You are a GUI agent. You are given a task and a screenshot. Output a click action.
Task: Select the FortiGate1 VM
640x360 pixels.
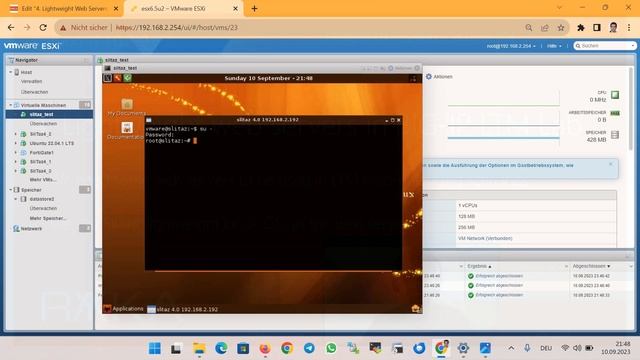coord(41,153)
